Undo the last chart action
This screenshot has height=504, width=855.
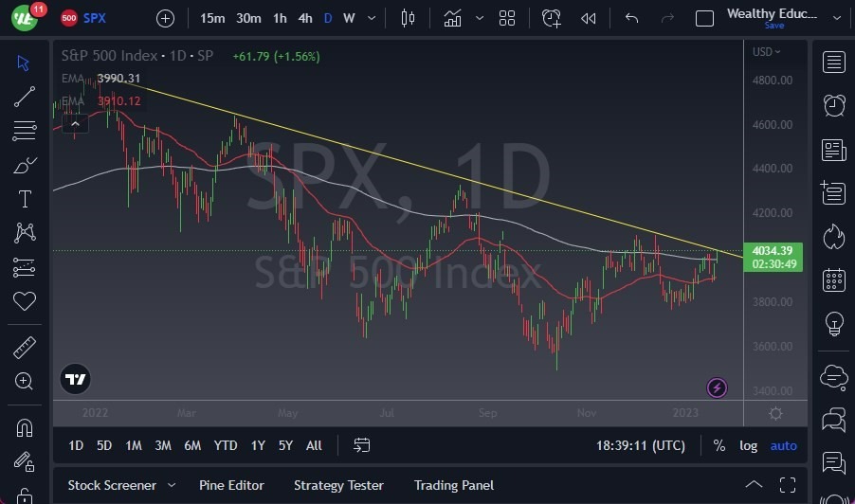631,19
